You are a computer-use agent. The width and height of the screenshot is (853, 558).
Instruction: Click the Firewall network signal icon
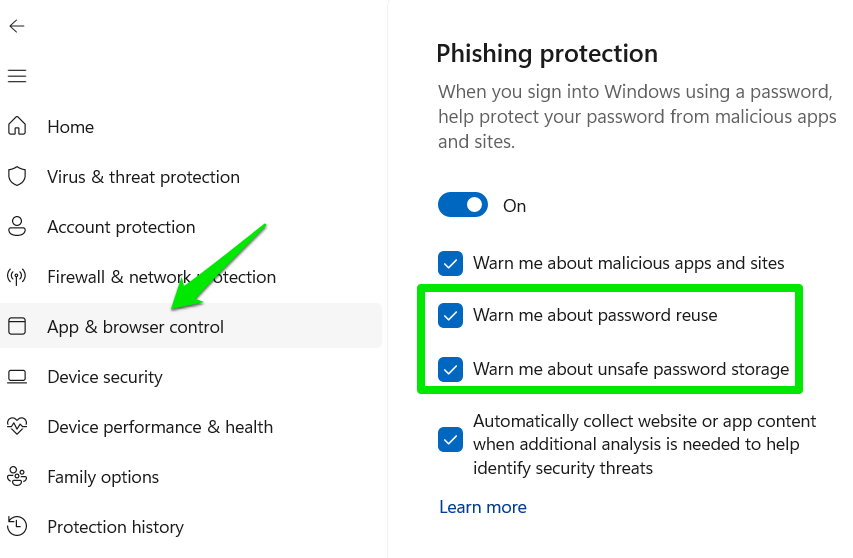tap(17, 277)
